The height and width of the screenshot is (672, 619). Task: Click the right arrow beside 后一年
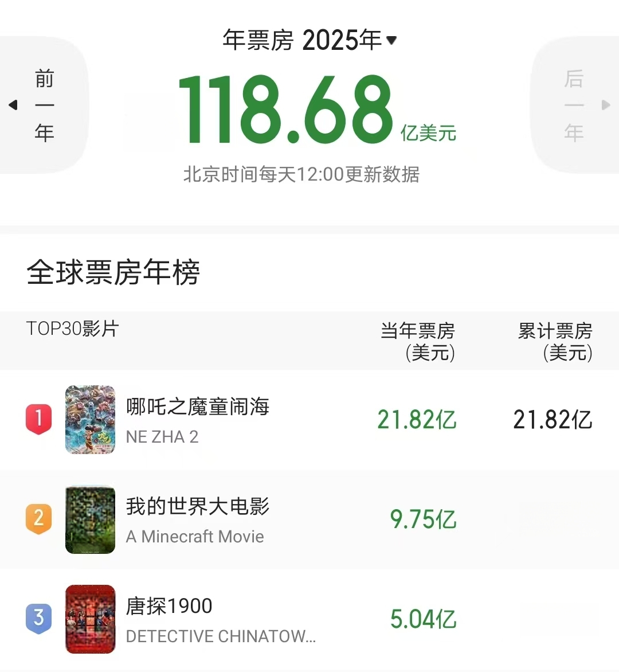pos(605,105)
